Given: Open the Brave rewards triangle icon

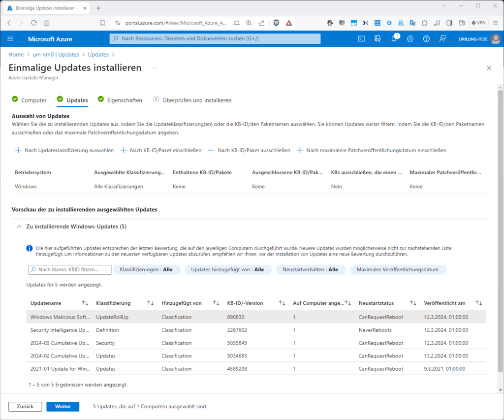Looking at the screenshot, I should coord(288,23).
